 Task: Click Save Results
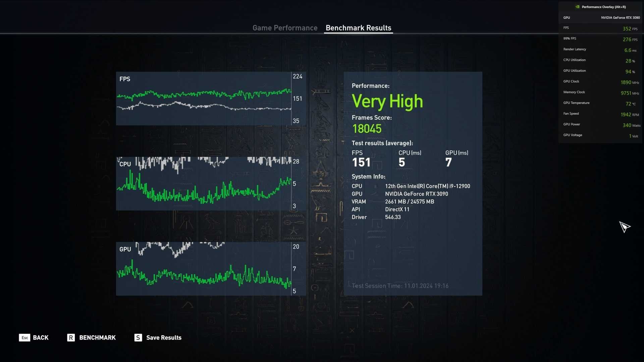pyautogui.click(x=164, y=338)
